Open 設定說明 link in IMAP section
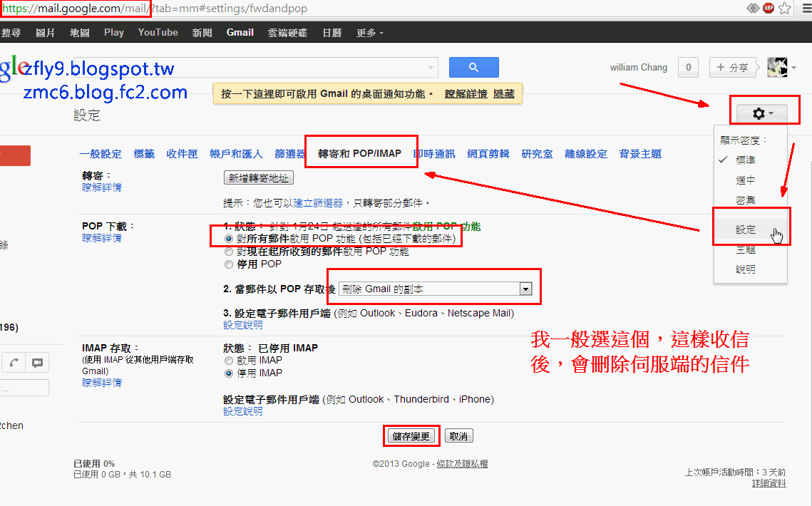Screen dimensions: 812x506 coord(243,411)
